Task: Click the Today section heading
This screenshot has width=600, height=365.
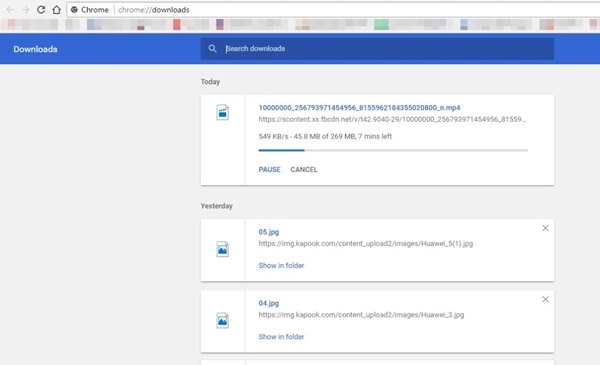Action: (x=210, y=81)
